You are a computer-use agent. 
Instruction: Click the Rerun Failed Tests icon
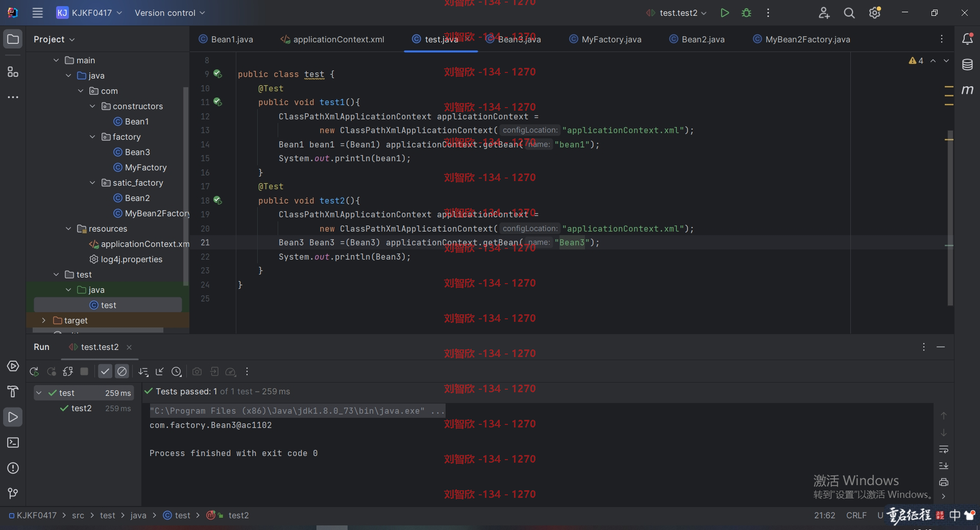(51, 372)
